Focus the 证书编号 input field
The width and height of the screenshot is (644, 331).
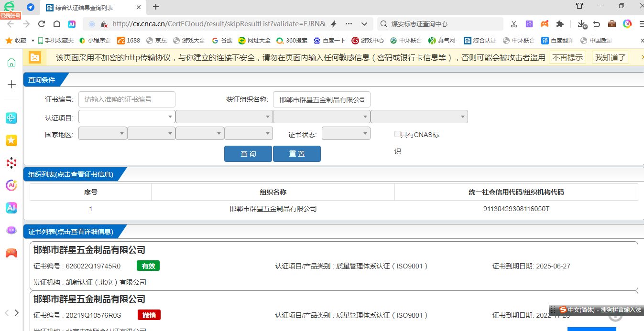click(x=127, y=99)
